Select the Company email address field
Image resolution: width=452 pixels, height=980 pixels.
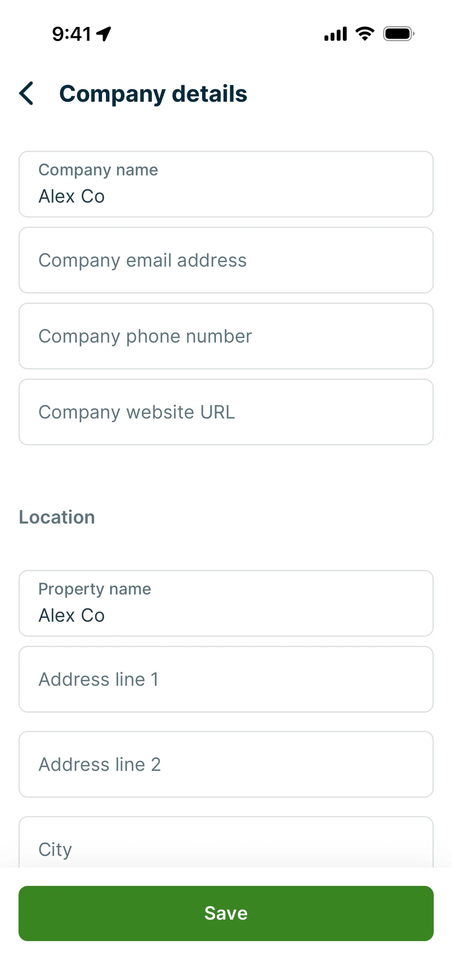[226, 260]
